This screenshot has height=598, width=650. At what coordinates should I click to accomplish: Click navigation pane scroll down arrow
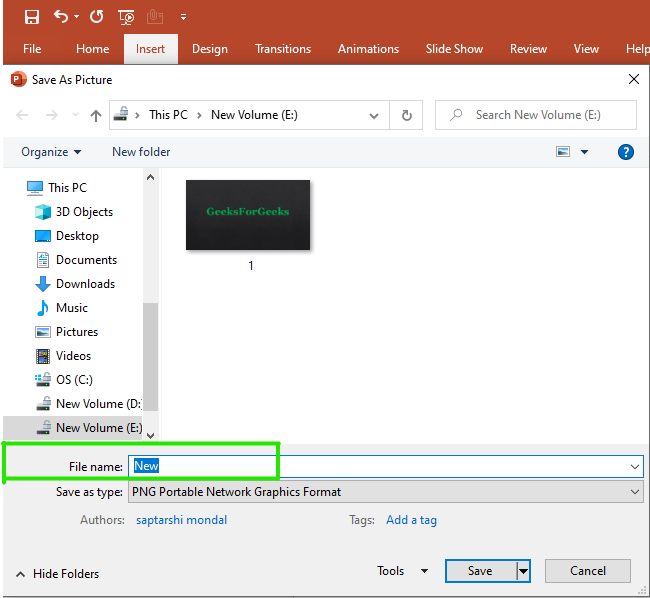[x=150, y=436]
